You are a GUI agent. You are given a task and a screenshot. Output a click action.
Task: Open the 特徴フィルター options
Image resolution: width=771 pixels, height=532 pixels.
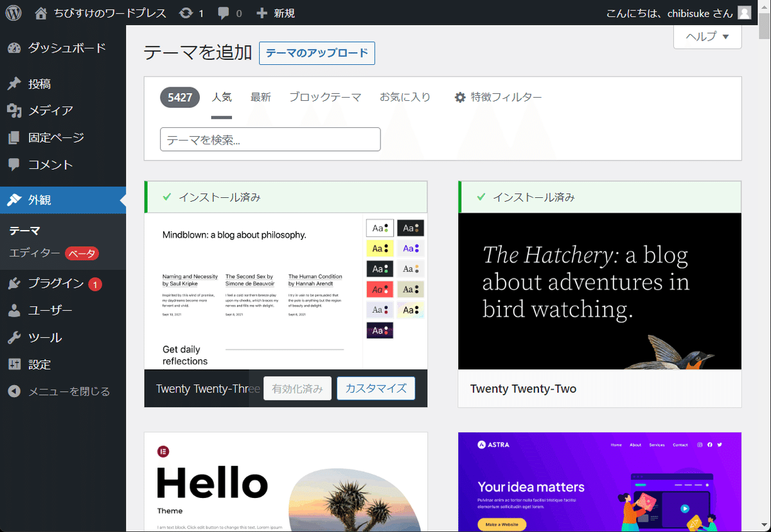(498, 98)
